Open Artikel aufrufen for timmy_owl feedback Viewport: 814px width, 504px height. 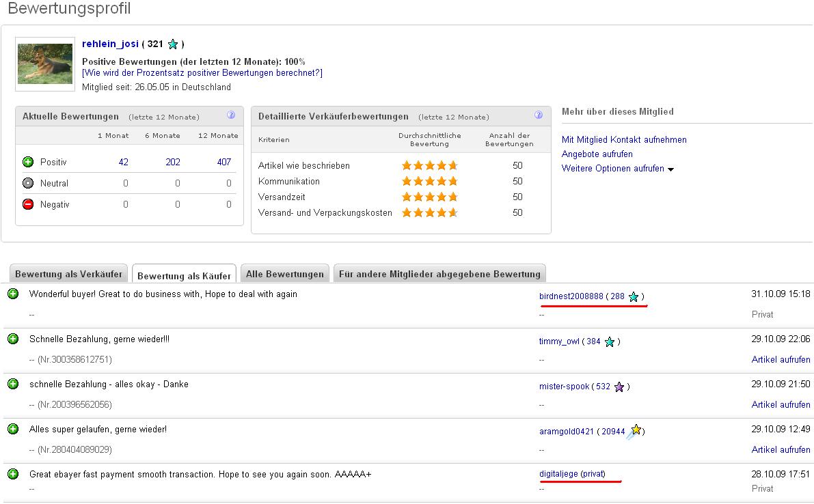pyautogui.click(x=781, y=359)
